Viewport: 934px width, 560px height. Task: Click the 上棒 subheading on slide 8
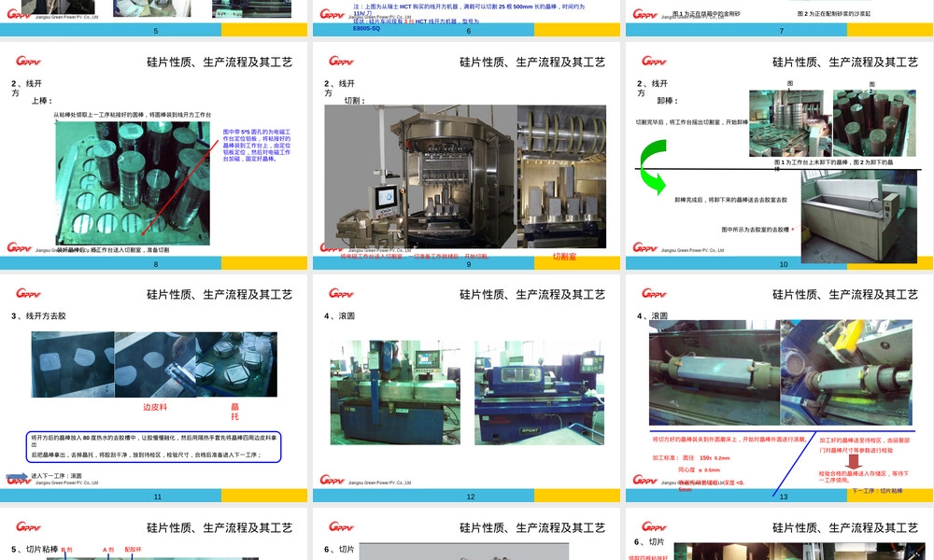[42, 101]
